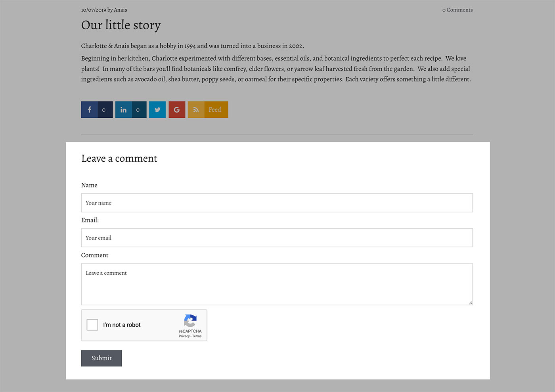
Task: Submit the comment form
Action: [101, 358]
